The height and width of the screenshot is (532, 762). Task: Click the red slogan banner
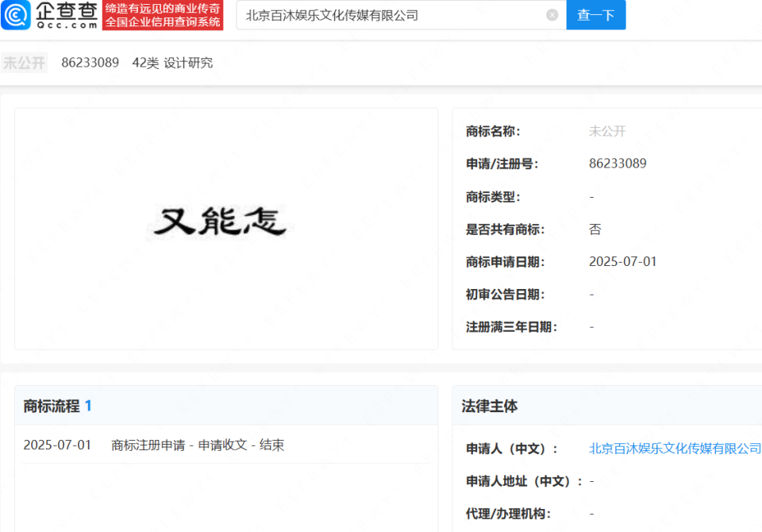[163, 15]
